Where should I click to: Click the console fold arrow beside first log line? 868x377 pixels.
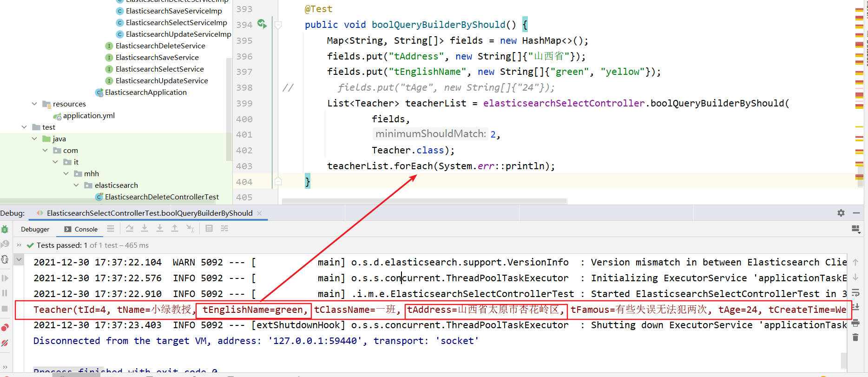[19, 259]
